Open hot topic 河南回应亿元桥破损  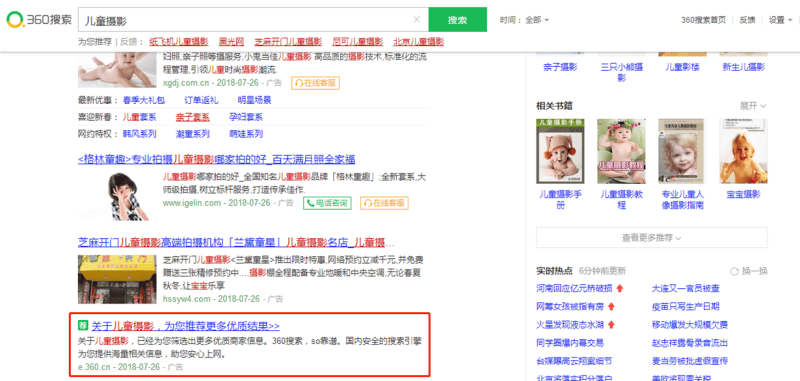coord(574,289)
